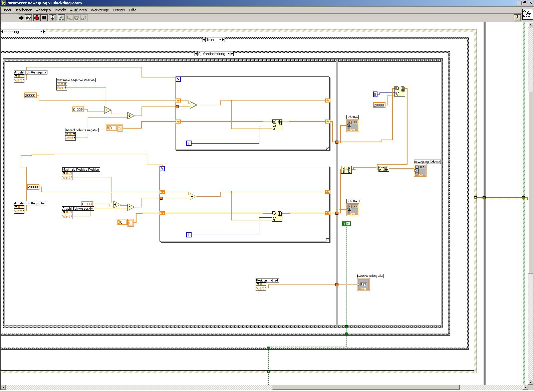Open the Werkzeuge menu
The image size is (534, 392).
pyautogui.click(x=100, y=10)
